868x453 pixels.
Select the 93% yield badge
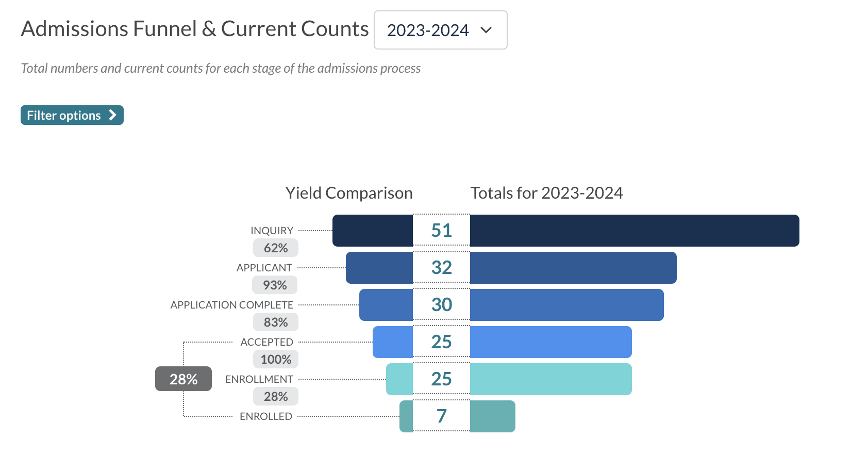275,285
